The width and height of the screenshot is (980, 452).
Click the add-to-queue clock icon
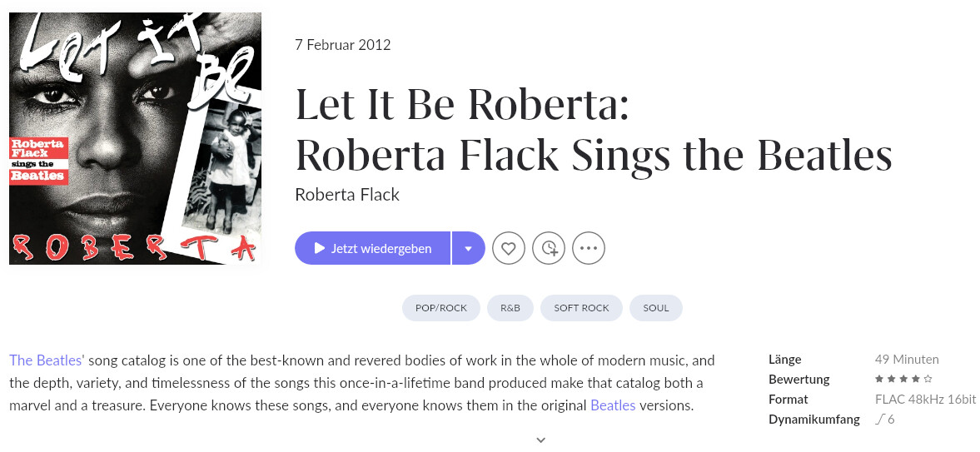(548, 248)
